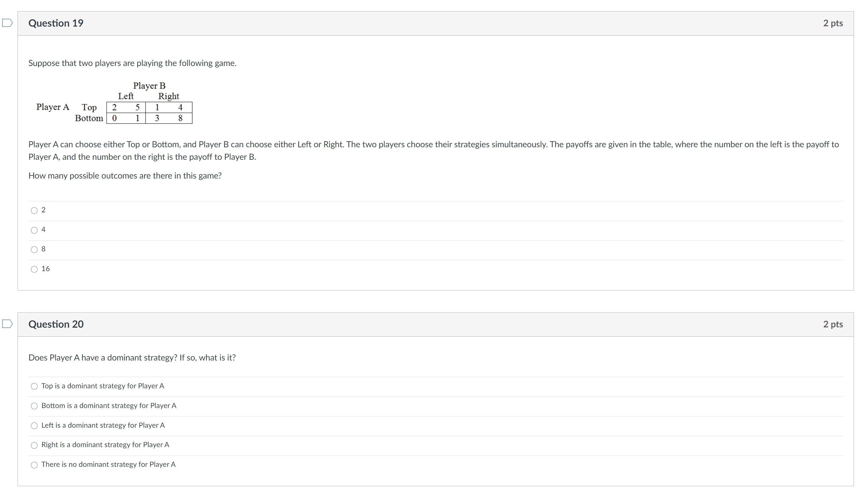Viewport: 868px width, 494px height.
Task: Flag Question 19 with the bookmark icon
Action: coord(7,23)
